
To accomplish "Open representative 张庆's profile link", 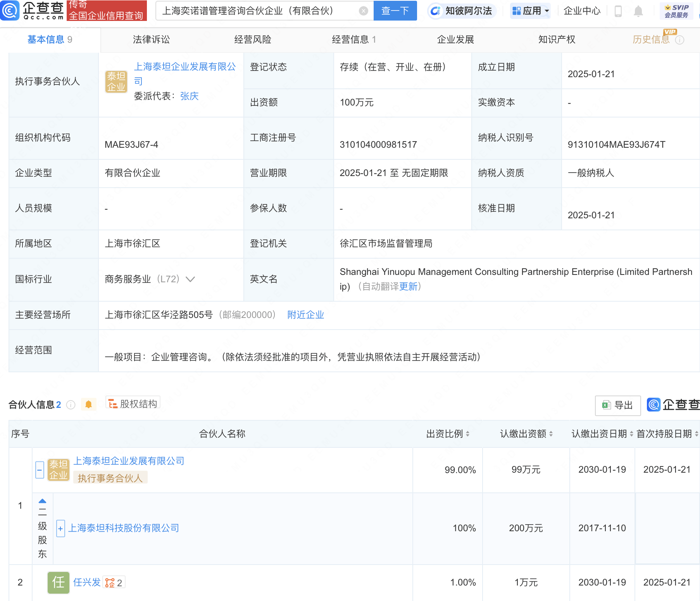I will (190, 96).
